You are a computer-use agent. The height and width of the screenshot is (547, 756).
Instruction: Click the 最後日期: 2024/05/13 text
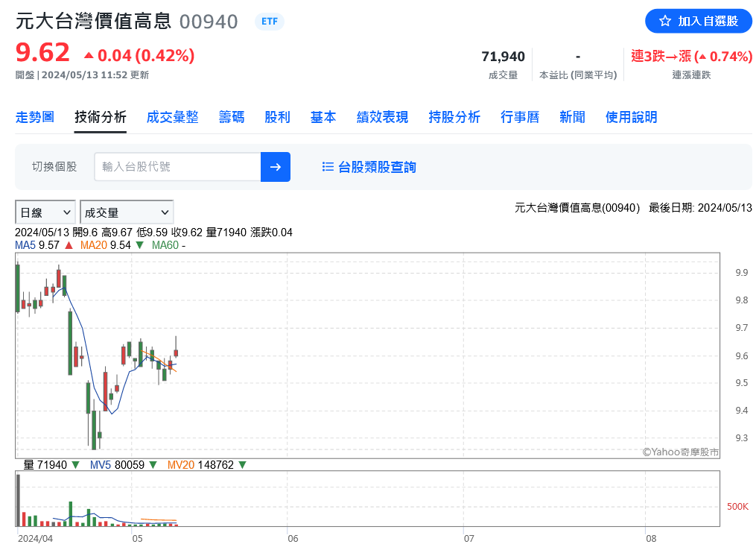(x=700, y=208)
